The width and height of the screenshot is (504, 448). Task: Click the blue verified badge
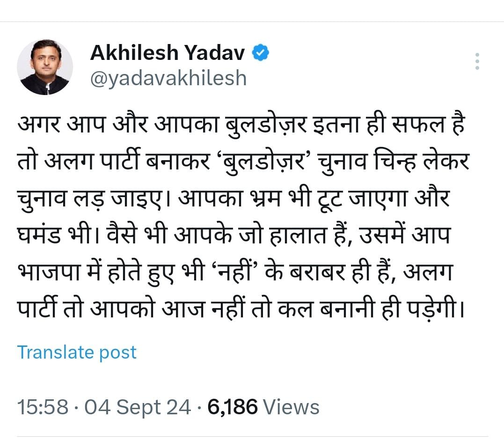[261, 54]
